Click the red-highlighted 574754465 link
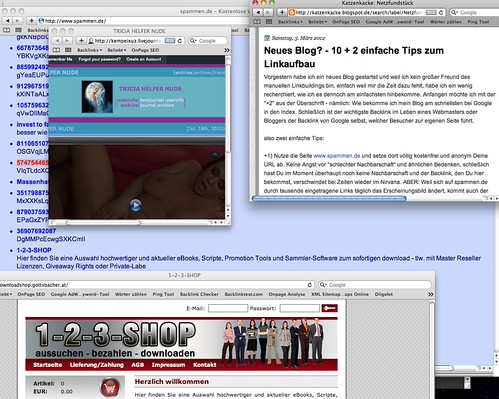The height and width of the screenshot is (399, 499). tap(33, 163)
